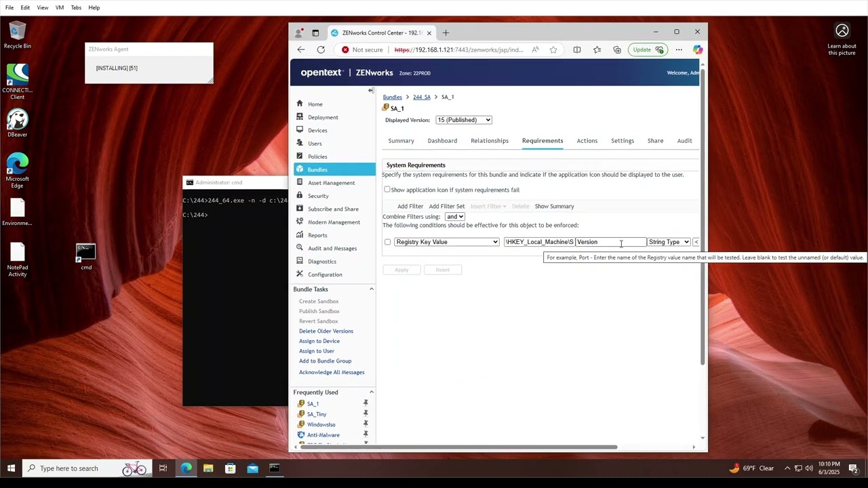Open Mail app from taskbar

click(x=252, y=468)
